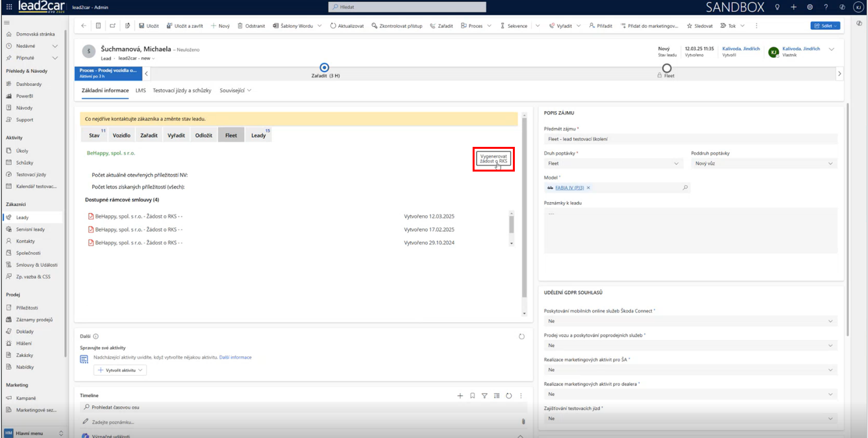Screen dimensions: 868x438
Task: Open the Druh poptávky dropdown
Action: click(613, 164)
